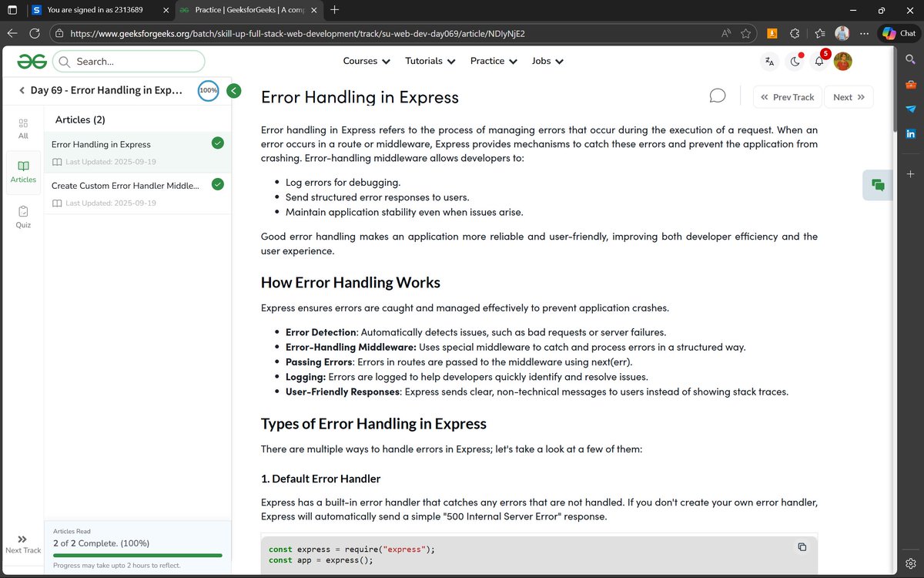Open the GeeksforGeeks search icon in the top bar
This screenshot has height=578, width=924.
910,59
